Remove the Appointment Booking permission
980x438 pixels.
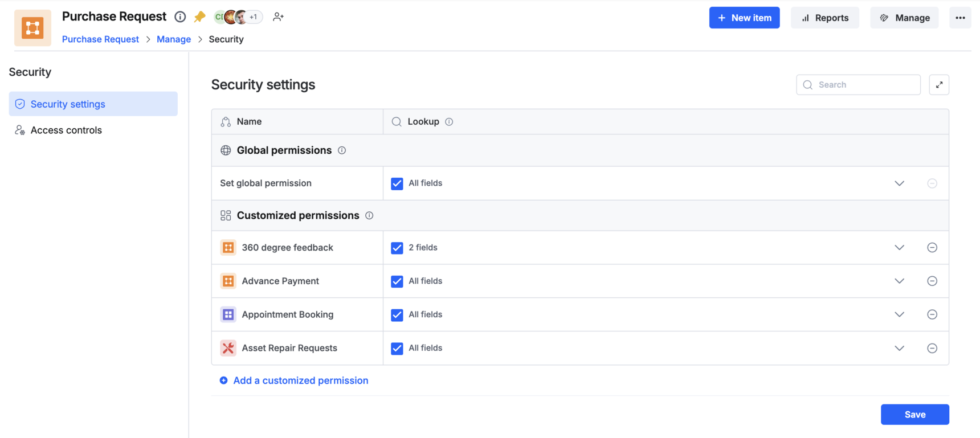pyautogui.click(x=932, y=314)
